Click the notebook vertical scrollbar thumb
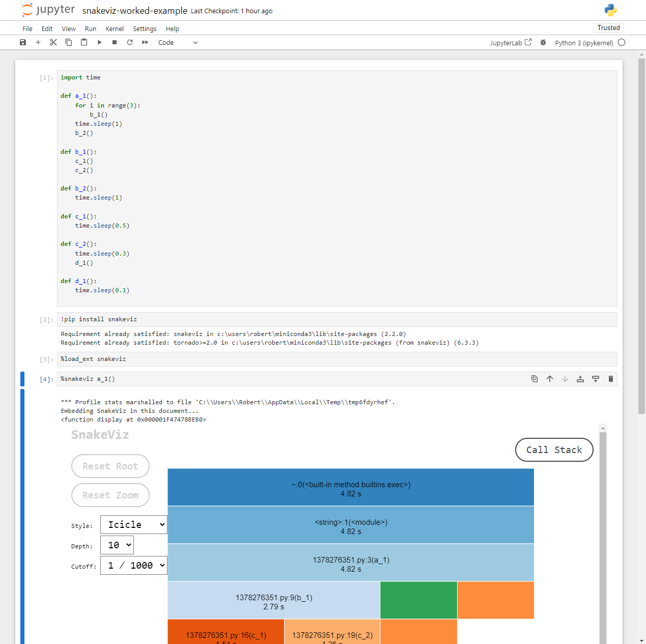The width and height of the screenshot is (646, 644). [x=641, y=236]
